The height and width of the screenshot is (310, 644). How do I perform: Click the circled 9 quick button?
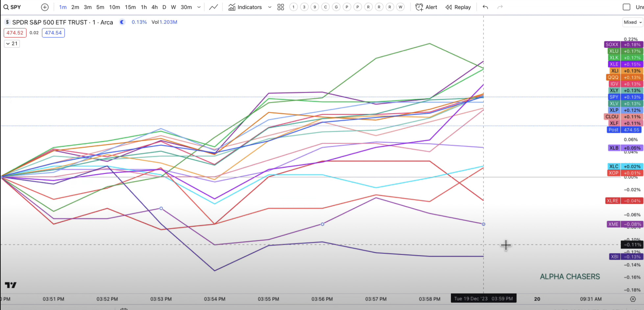click(315, 7)
